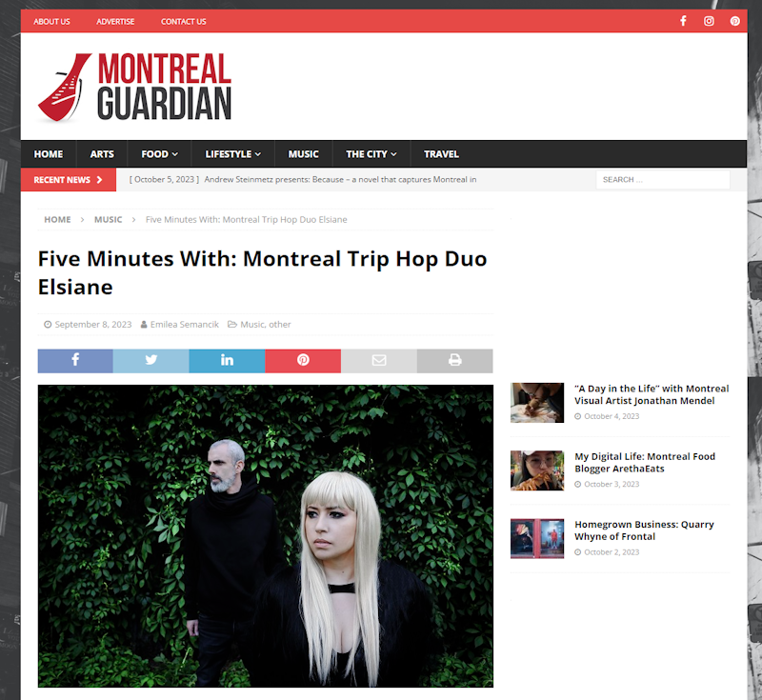The image size is (762, 700).
Task: Share article on Twitter
Action: pos(151,360)
